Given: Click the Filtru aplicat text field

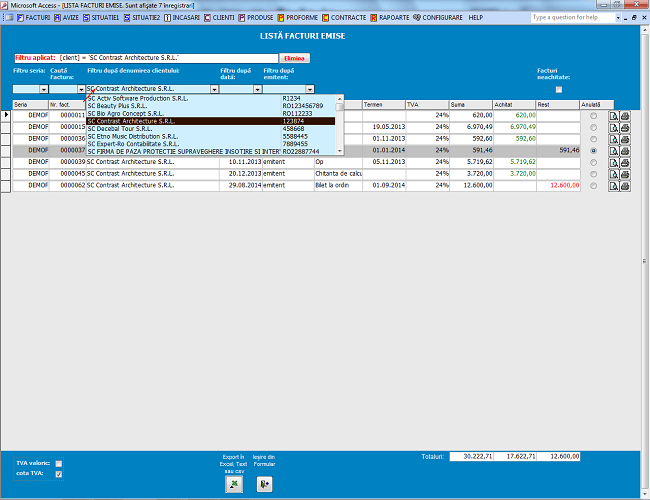Looking at the screenshot, I should pos(146,58).
